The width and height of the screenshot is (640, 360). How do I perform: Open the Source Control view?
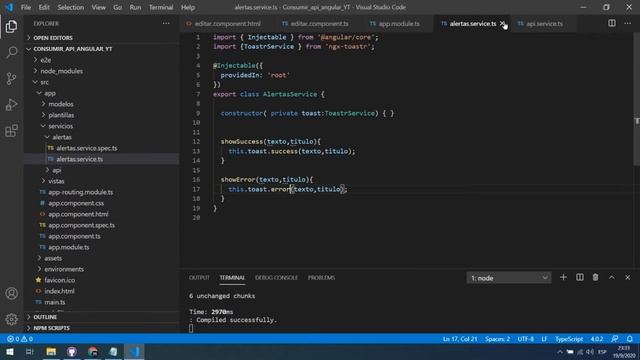[11, 78]
